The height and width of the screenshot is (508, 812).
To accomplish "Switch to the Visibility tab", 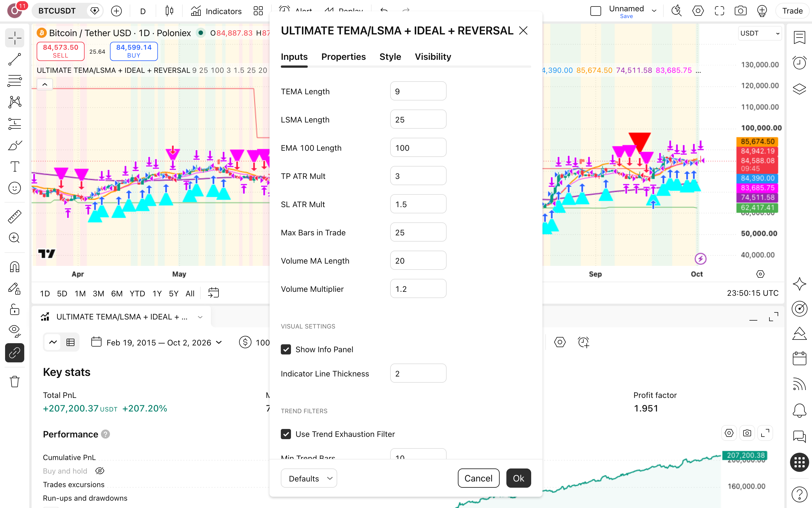I will (433, 56).
